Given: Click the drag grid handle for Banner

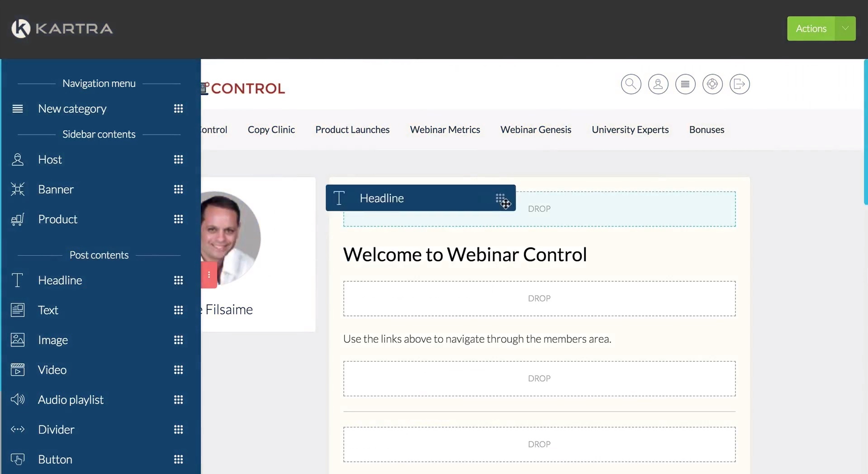Looking at the screenshot, I should click(x=179, y=189).
